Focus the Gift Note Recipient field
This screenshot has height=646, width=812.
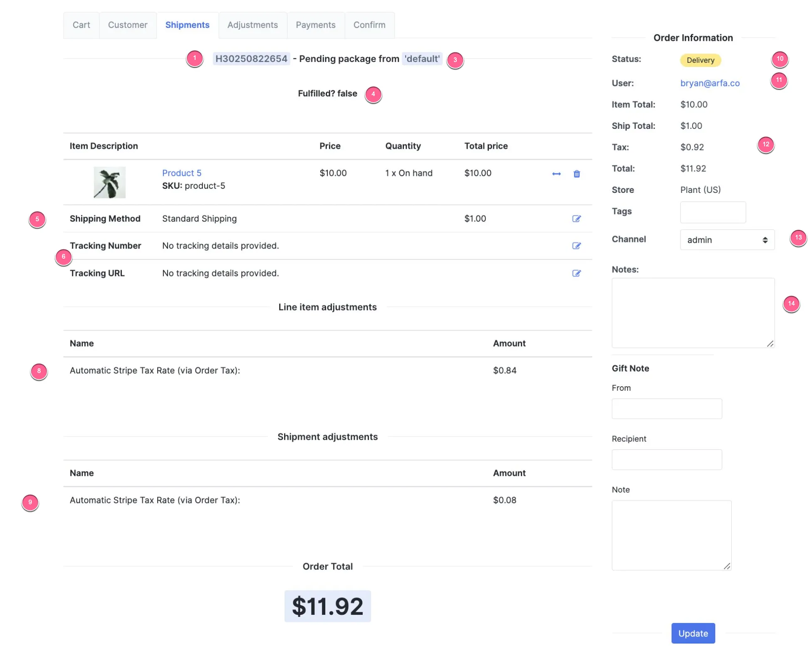666,459
